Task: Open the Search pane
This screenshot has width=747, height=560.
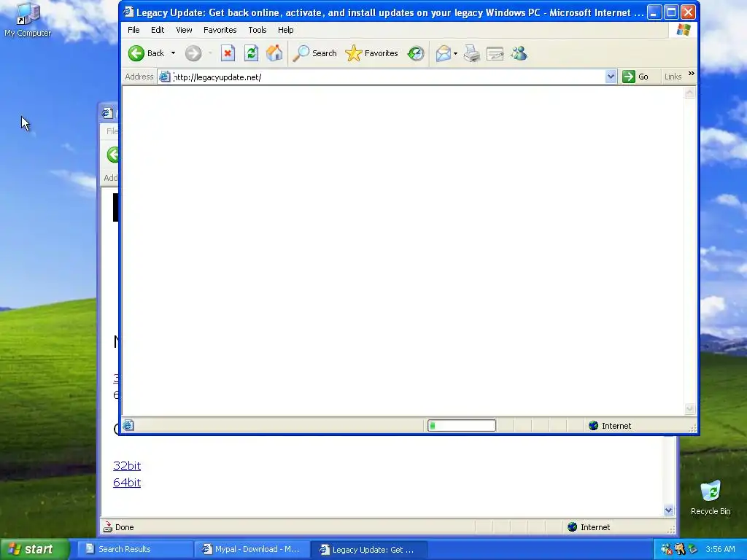Action: click(314, 53)
